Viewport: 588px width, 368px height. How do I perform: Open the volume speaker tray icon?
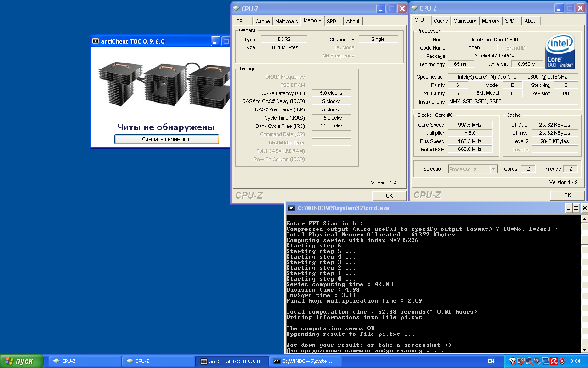537,361
